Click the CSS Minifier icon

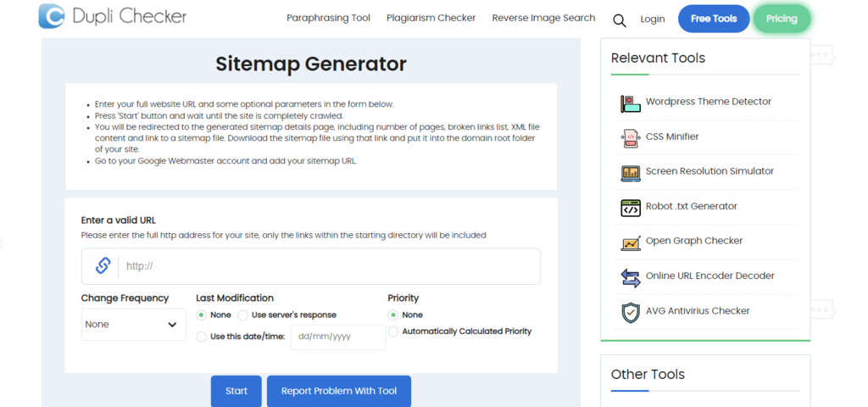click(631, 138)
